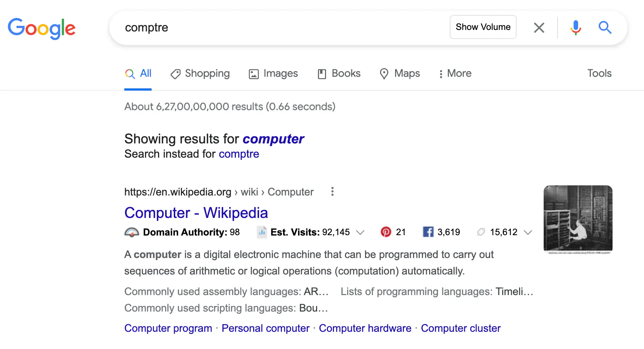Click the Pinterest share count icon
The image size is (644, 349).
point(386,232)
